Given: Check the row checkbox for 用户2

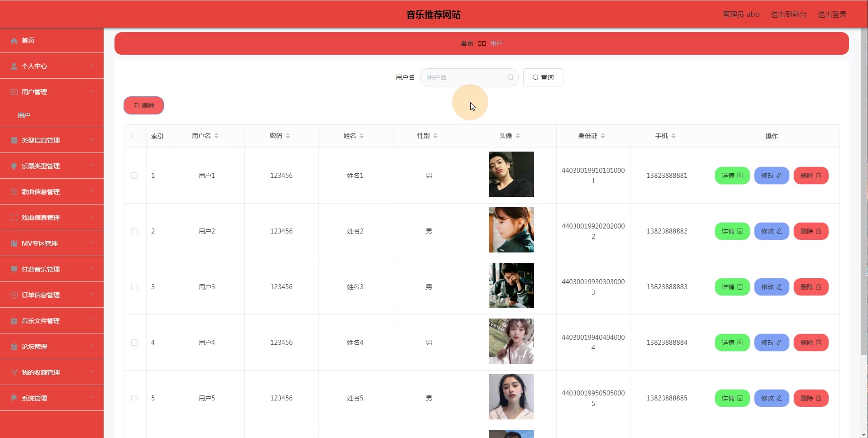Looking at the screenshot, I should pyautogui.click(x=134, y=231).
